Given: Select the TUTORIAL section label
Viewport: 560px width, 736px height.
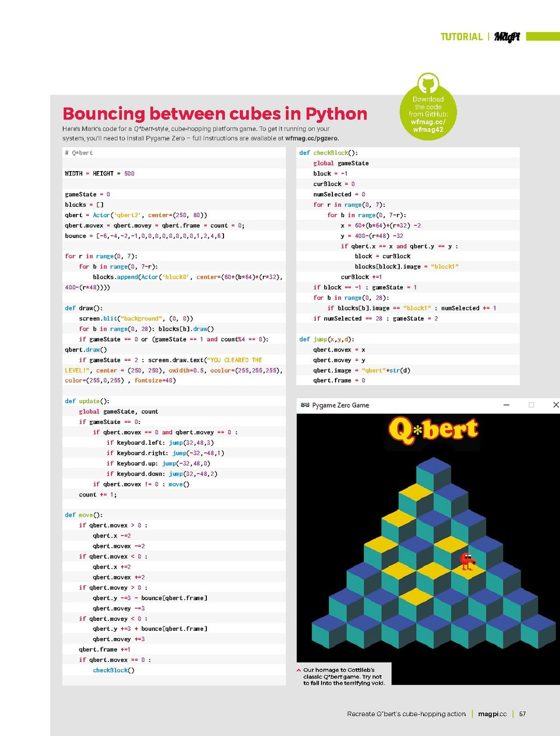Looking at the screenshot, I should [x=461, y=37].
